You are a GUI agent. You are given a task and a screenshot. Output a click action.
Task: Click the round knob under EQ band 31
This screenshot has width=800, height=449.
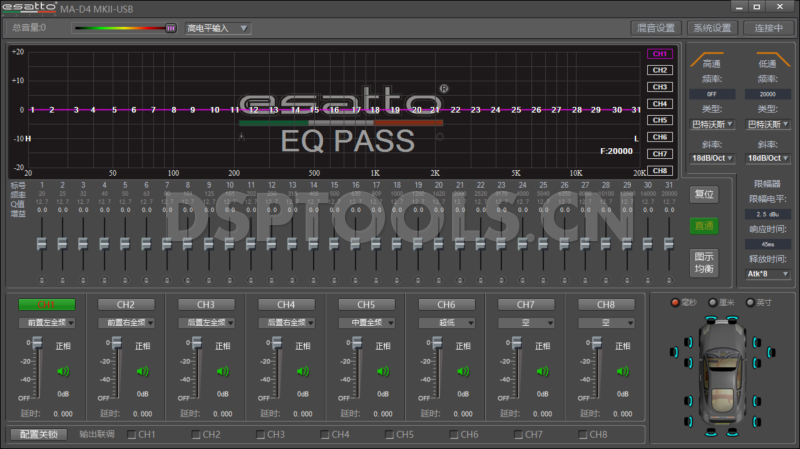click(669, 280)
